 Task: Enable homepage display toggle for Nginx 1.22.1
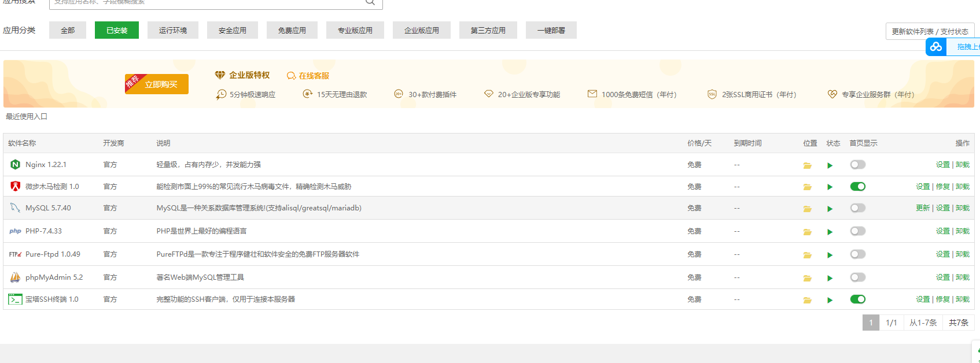pyautogui.click(x=857, y=165)
